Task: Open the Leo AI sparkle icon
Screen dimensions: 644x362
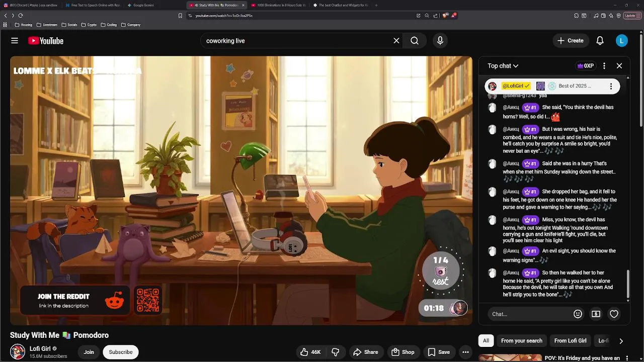Action: pos(611,16)
